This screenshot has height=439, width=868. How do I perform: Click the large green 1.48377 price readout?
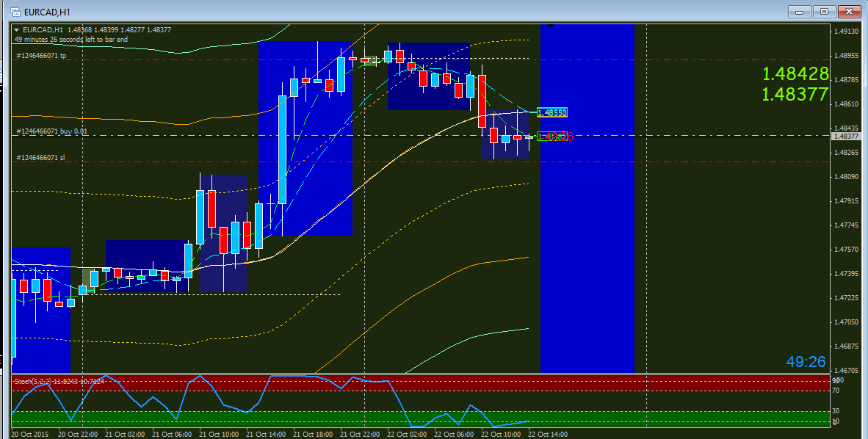tap(795, 94)
